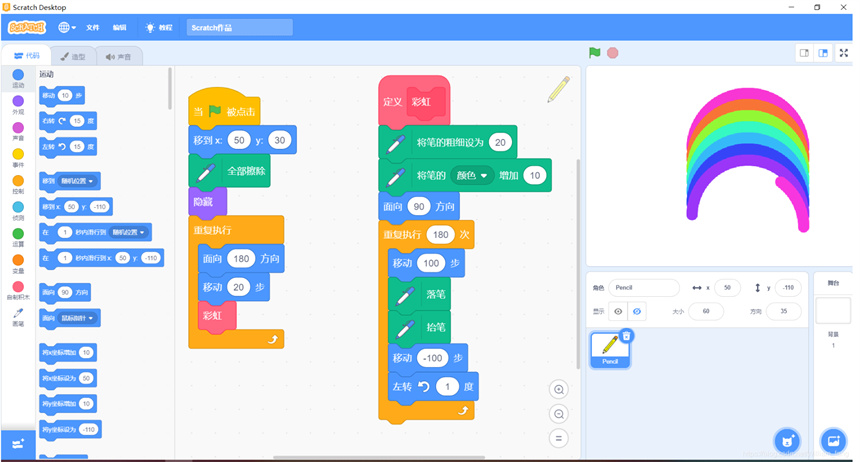Open the add extension button
860x462 pixels.
point(17,443)
